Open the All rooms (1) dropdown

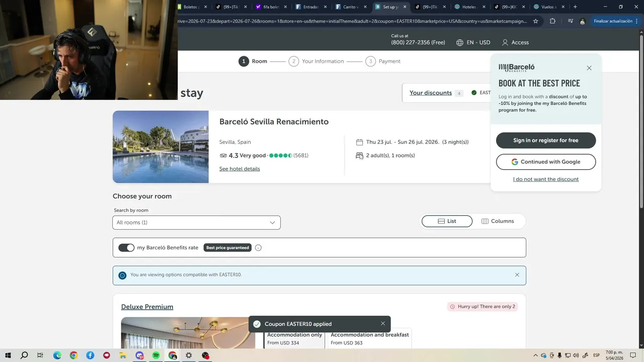pyautogui.click(x=196, y=223)
